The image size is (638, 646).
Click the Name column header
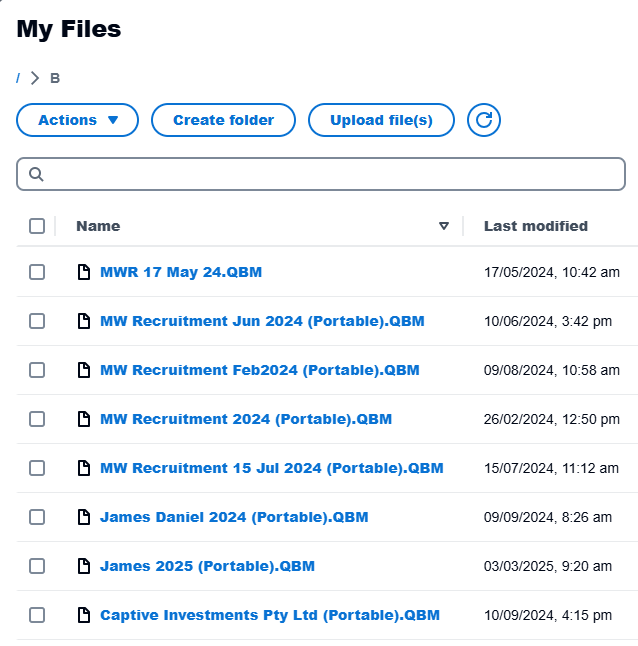coord(98,226)
